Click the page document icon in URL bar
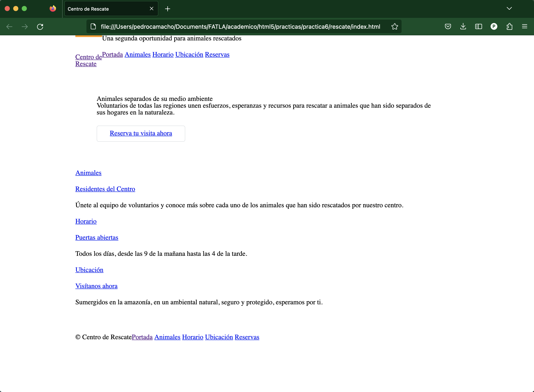This screenshot has width=534, height=392. [93, 27]
